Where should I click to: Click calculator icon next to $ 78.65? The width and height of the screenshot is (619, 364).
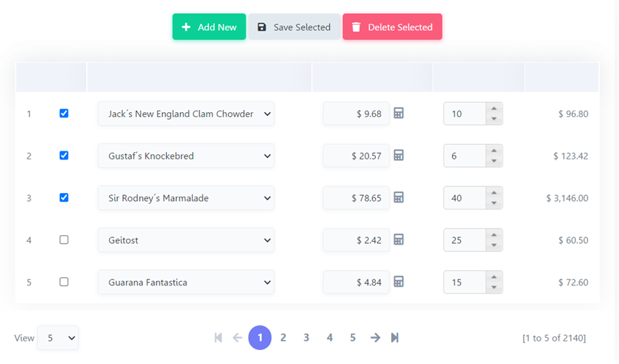point(399,198)
